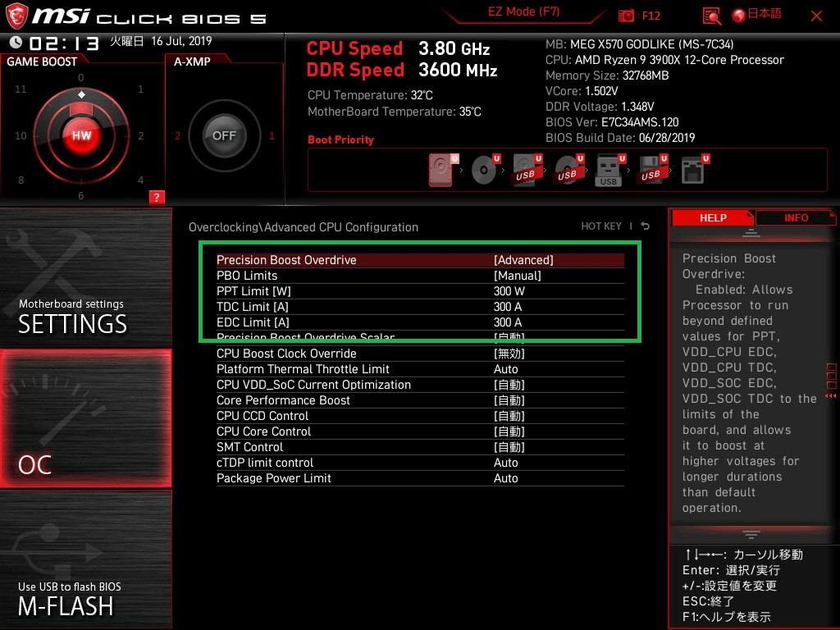This screenshot has height=630, width=840.
Task: Click the Boot Priority label
Action: 340,139
